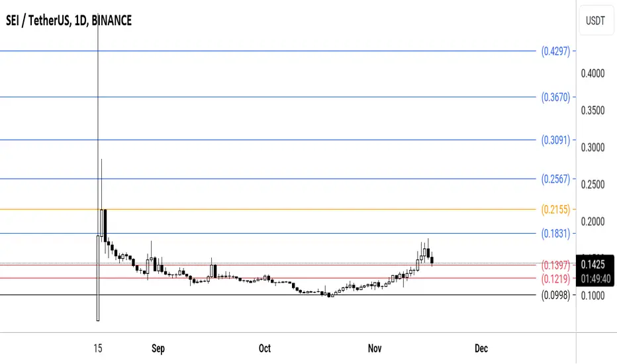This screenshot has width=617, height=364.
Task: Click the Dec label on time axis
Action: pyautogui.click(x=481, y=348)
